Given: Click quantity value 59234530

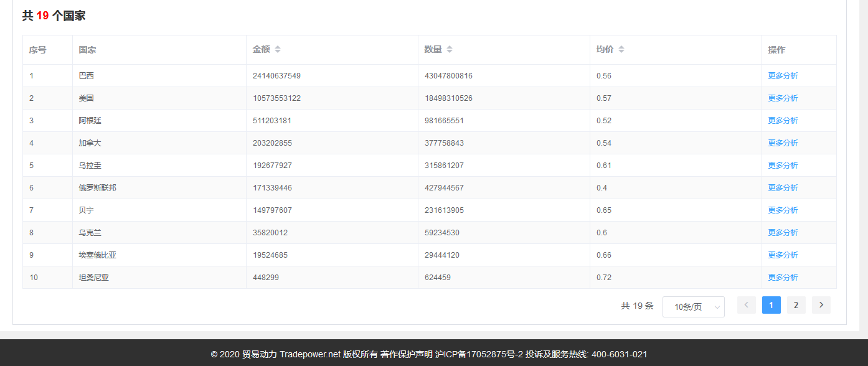Looking at the screenshot, I should [442, 233].
